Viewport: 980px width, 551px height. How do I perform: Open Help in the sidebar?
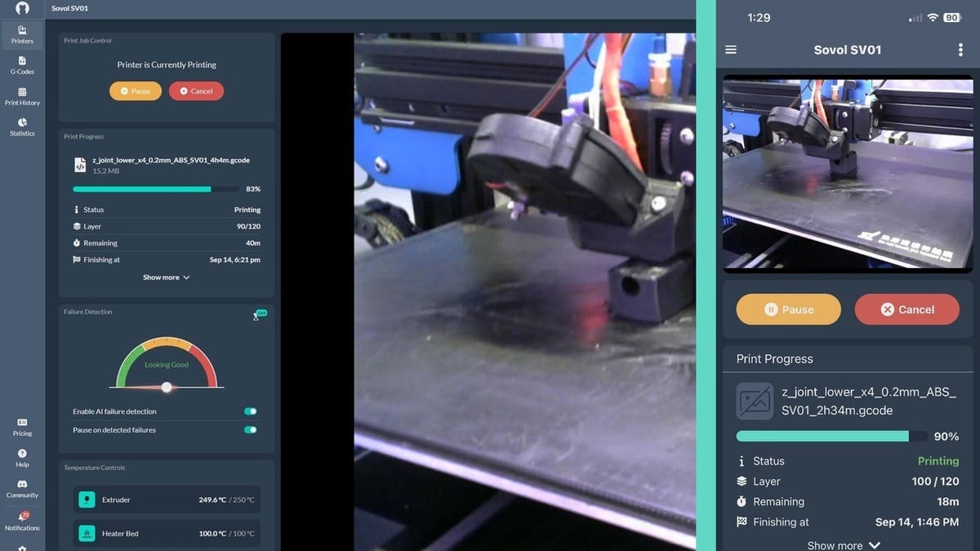(x=22, y=458)
